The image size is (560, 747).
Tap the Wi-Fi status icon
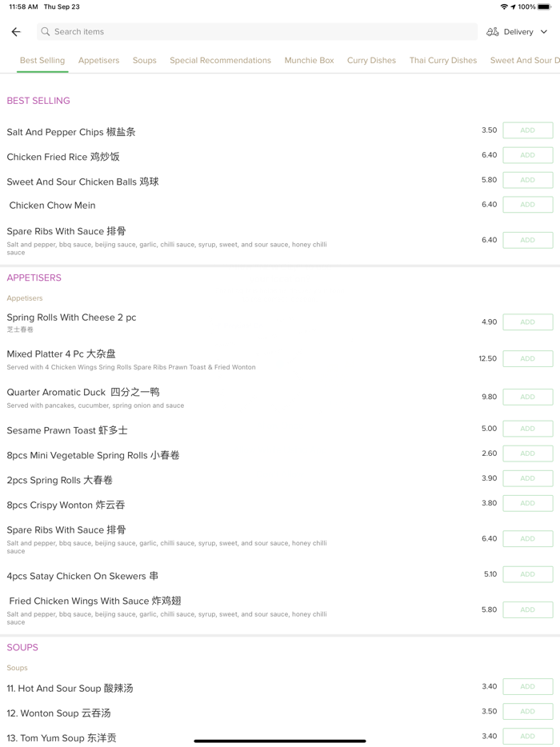pyautogui.click(x=504, y=6)
